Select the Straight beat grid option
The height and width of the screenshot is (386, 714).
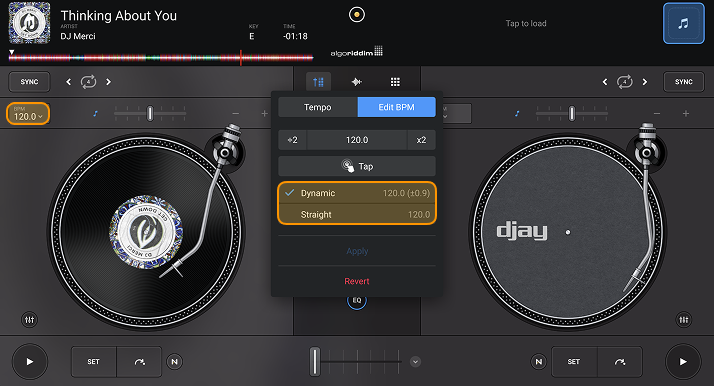coord(357,214)
